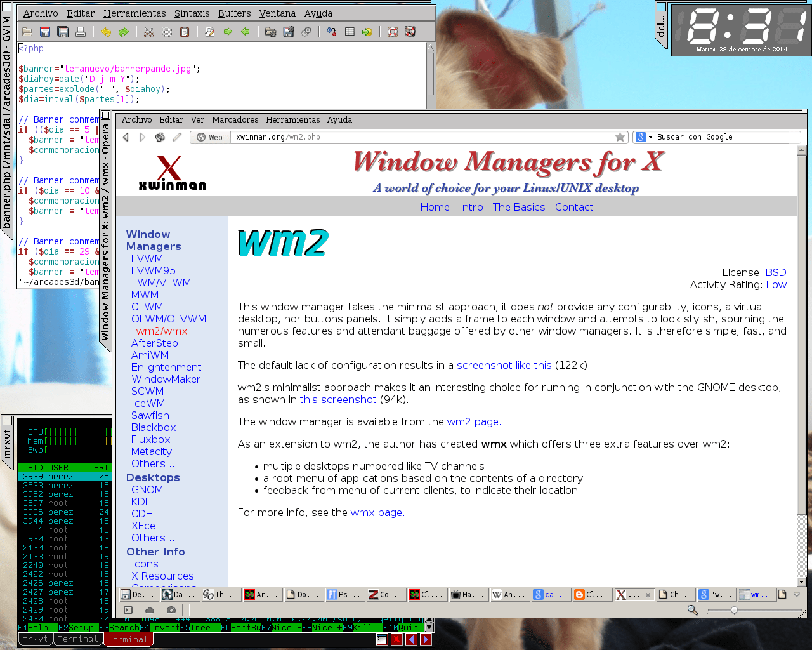Open the Sintaxis menu in GVim
This screenshot has height=650, width=812.
192,13
